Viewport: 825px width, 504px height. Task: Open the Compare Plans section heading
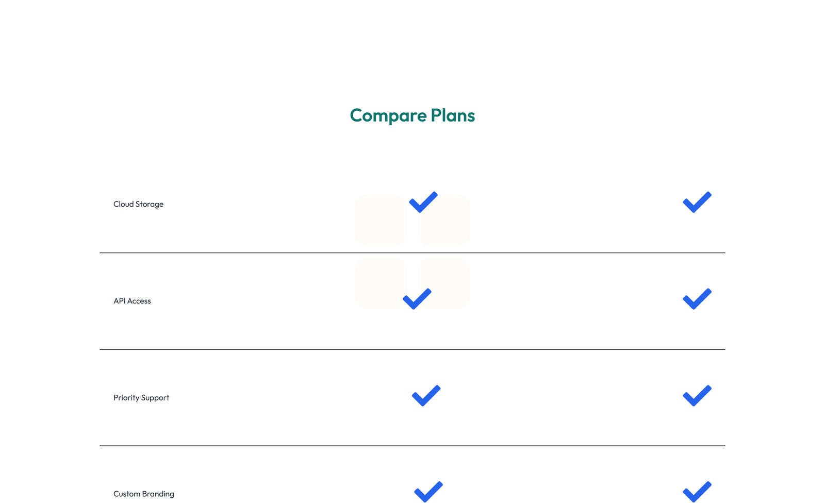click(x=412, y=115)
